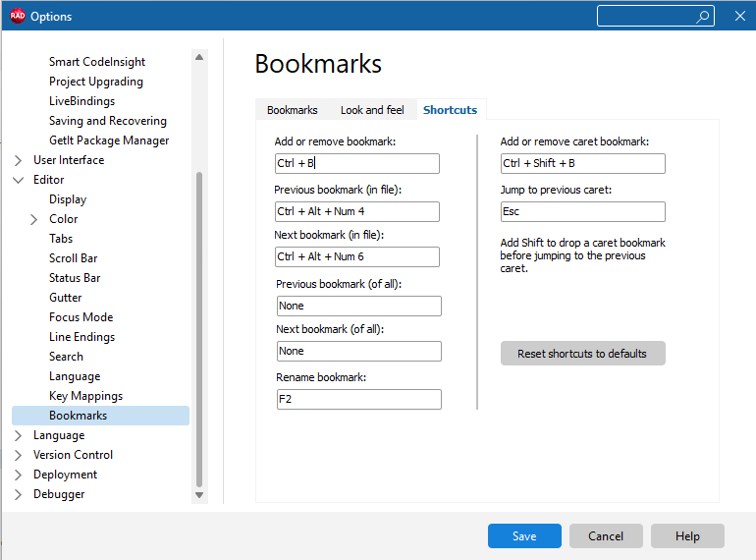Open Scroll Bar options
Viewport: 756px width, 560px height.
pyautogui.click(x=74, y=258)
